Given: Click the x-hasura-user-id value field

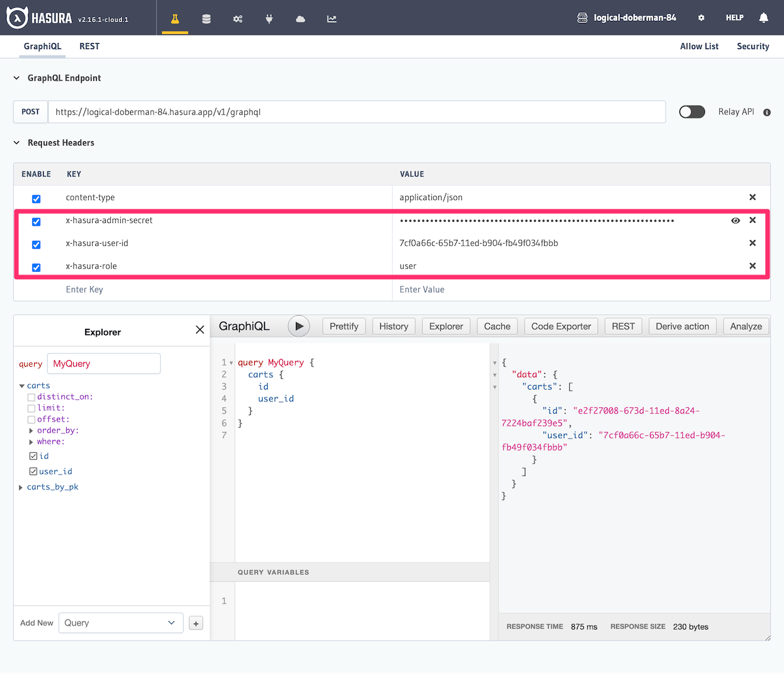Looking at the screenshot, I should click(x=523, y=243).
